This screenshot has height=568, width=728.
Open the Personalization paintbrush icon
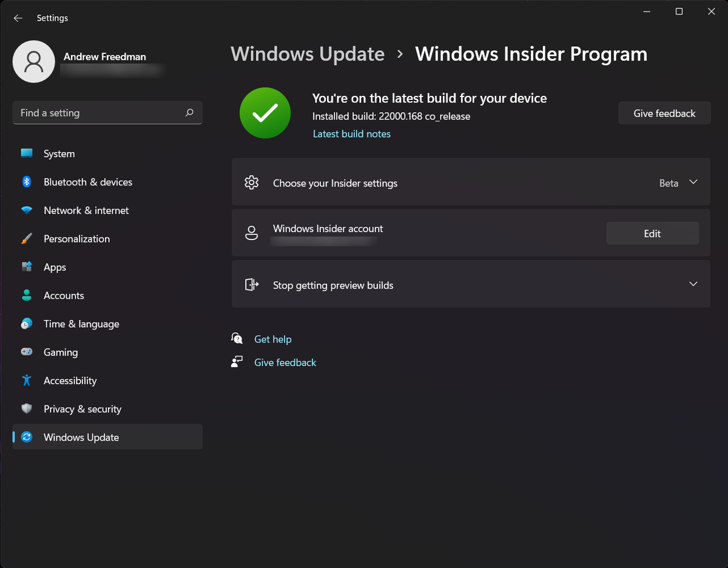pyautogui.click(x=27, y=239)
